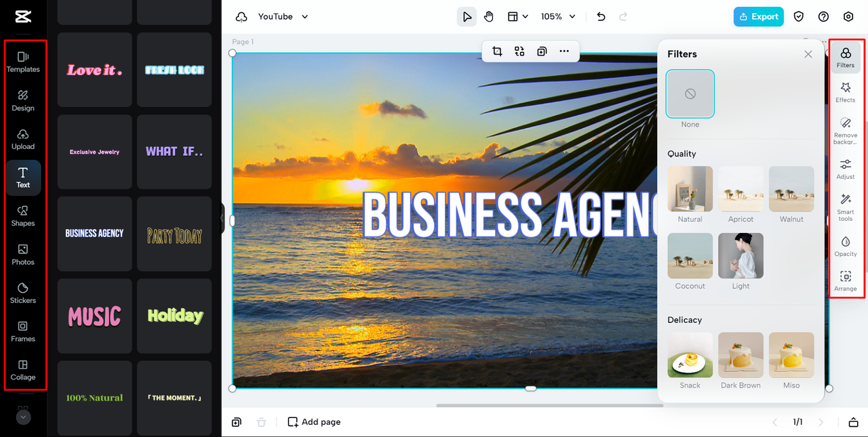Open the Effects tool

click(x=846, y=93)
